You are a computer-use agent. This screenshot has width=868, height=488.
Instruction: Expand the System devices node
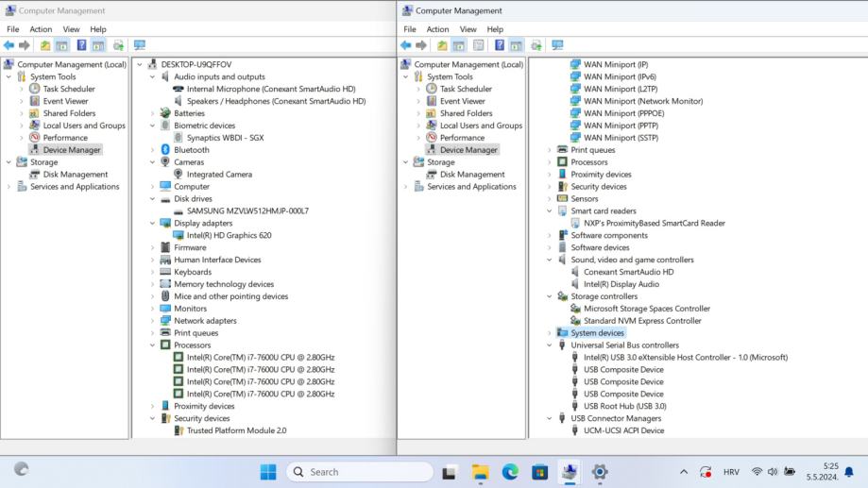[x=550, y=333]
